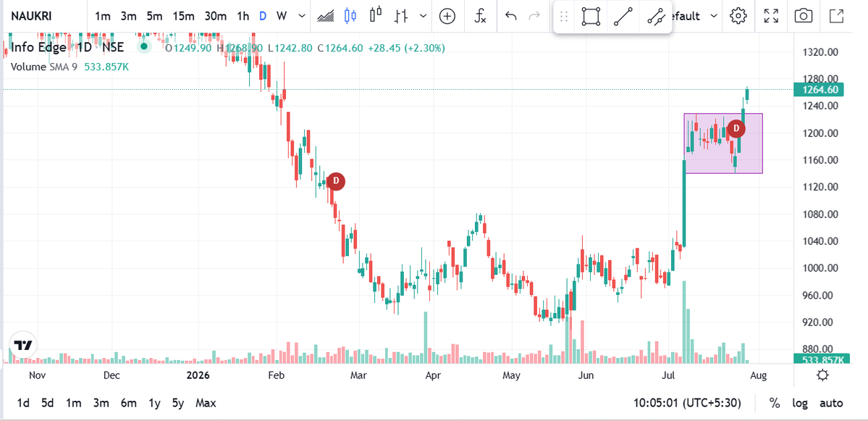The image size is (868, 421).
Task: Set range to Max
Action: point(206,403)
